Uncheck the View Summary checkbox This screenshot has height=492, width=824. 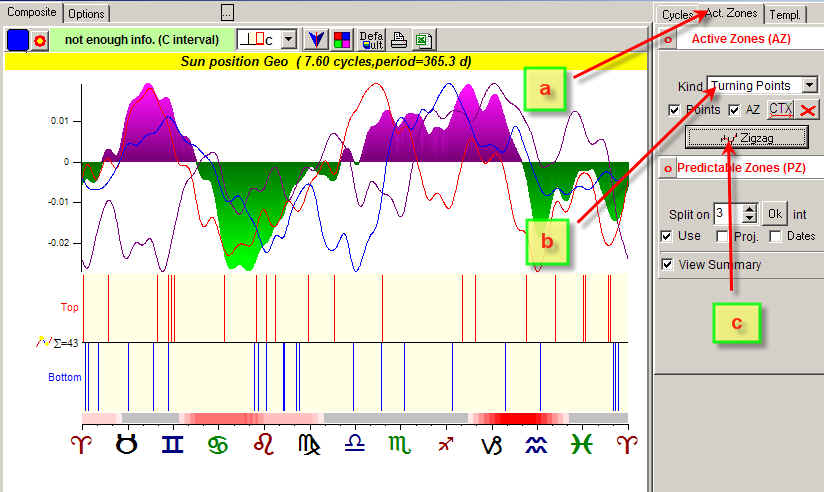[667, 265]
